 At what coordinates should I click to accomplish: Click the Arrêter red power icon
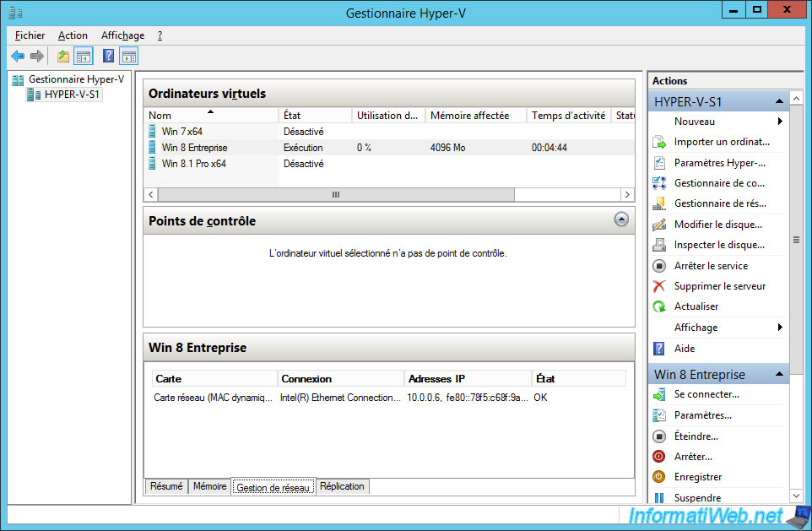point(658,457)
